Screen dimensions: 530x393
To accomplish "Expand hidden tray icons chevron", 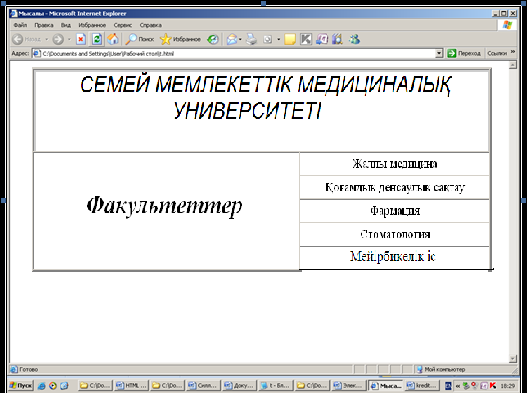I will [x=458, y=386].
